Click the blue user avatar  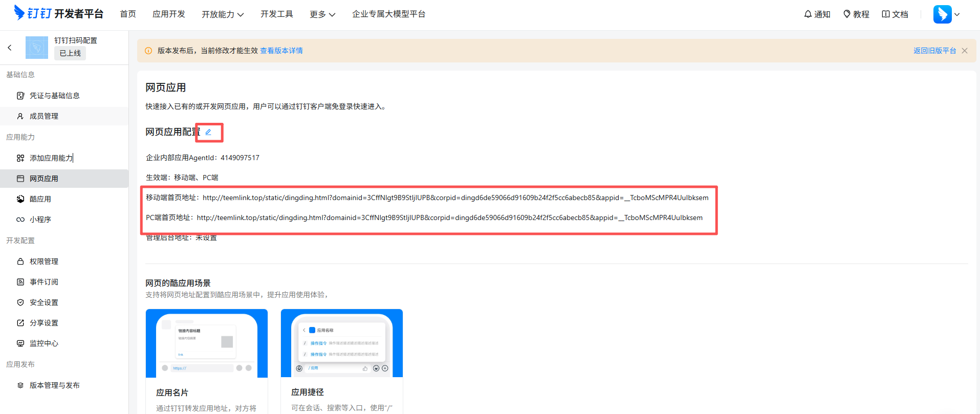click(942, 14)
